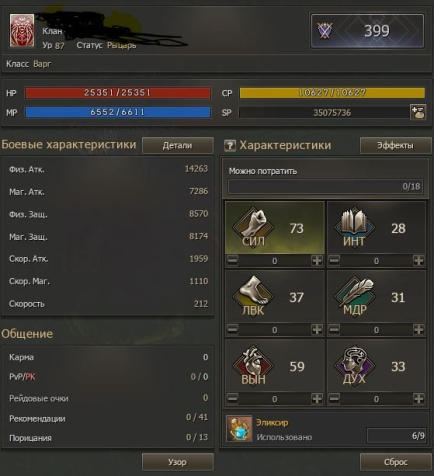Open the Elixir (Эликсир) icon
The width and height of the screenshot is (434, 476).
239,429
